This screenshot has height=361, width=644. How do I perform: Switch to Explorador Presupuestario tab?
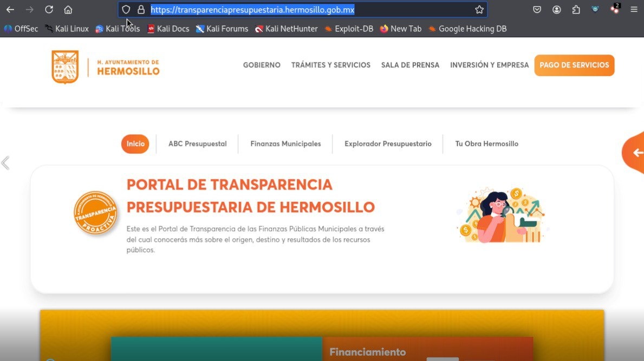pyautogui.click(x=388, y=144)
